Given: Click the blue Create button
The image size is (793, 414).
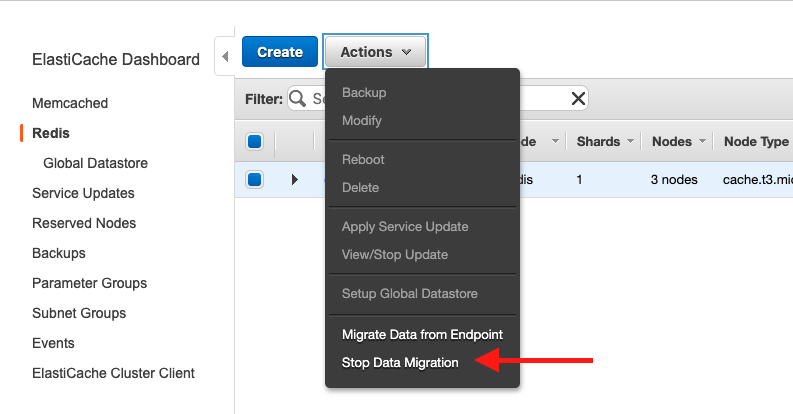Looking at the screenshot, I should click(280, 52).
